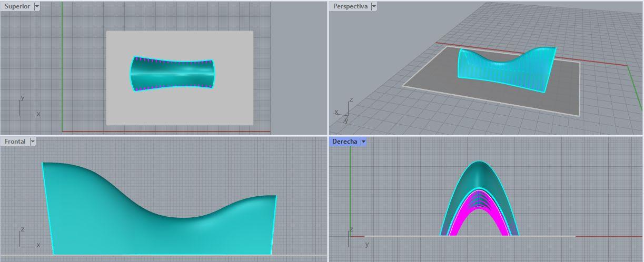The width and height of the screenshot is (644, 262).
Task: Activate the Frontal viewport title
Action: (15, 142)
